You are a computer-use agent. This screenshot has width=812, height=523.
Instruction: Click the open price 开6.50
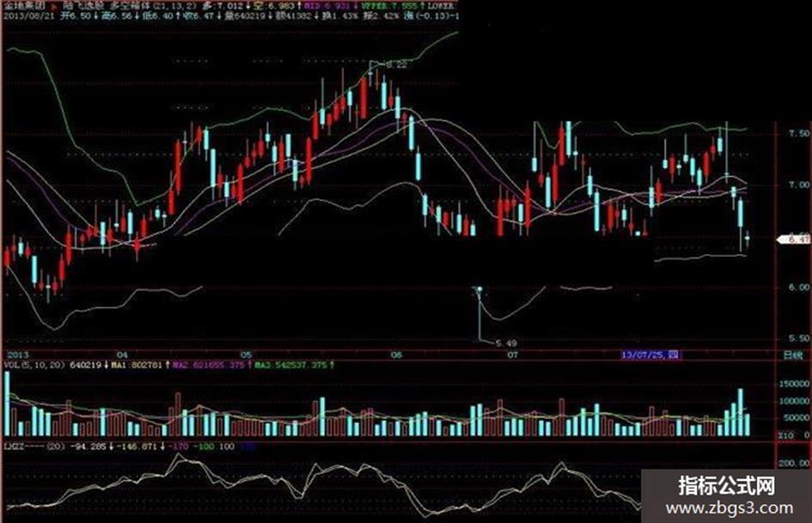[76, 16]
